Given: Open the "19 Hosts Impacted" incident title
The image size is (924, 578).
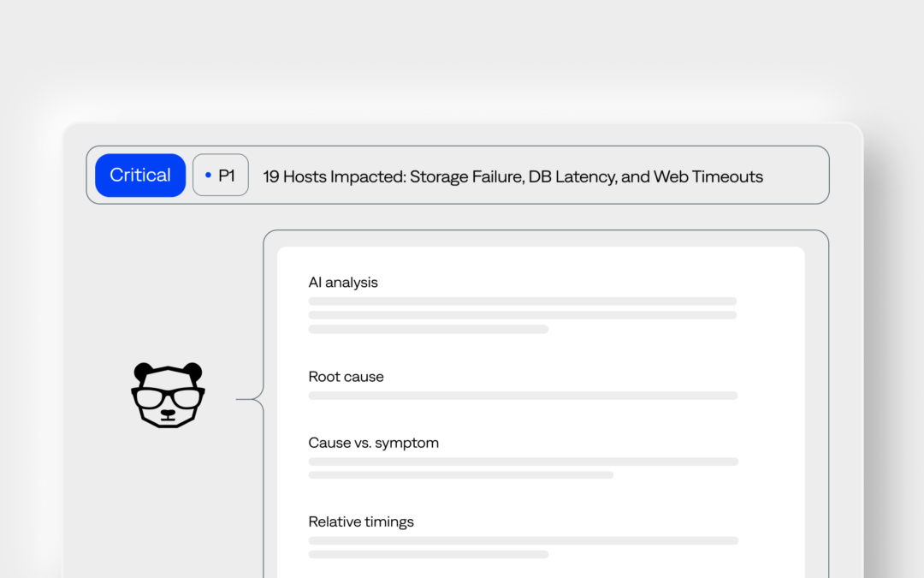Looking at the screenshot, I should (512, 176).
